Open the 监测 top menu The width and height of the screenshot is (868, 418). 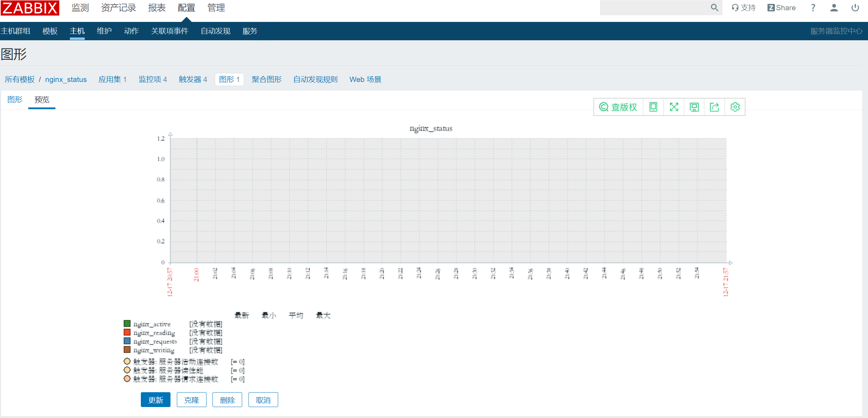click(80, 8)
